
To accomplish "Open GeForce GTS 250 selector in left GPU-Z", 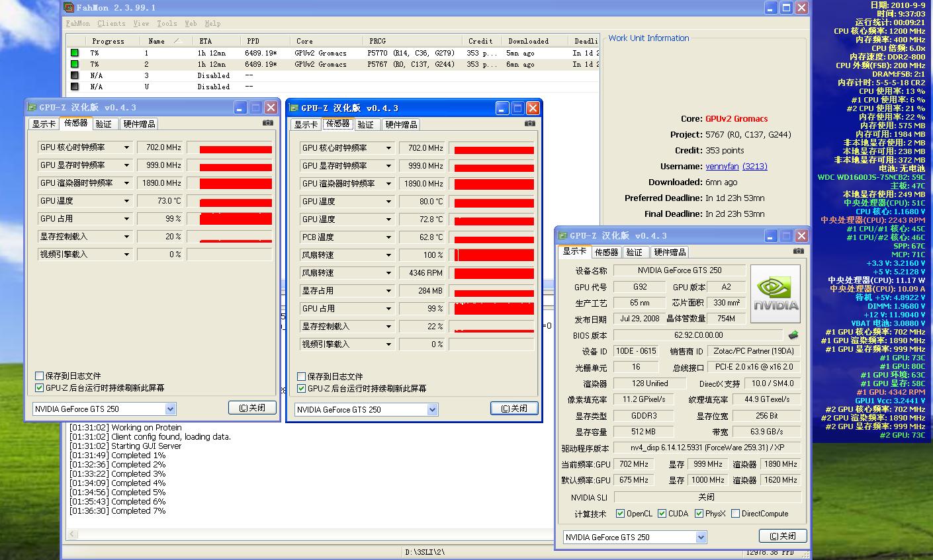I will click(x=170, y=409).
